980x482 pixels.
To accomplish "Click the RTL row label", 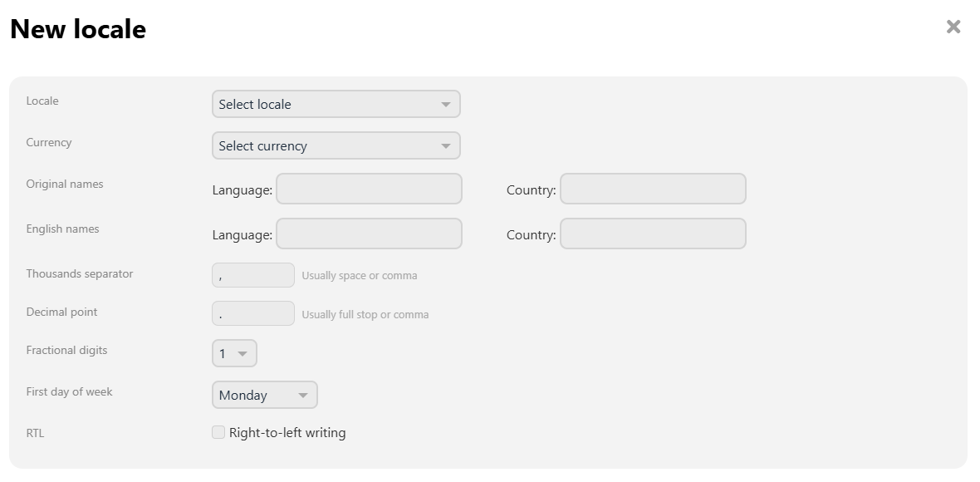I will (x=35, y=433).
